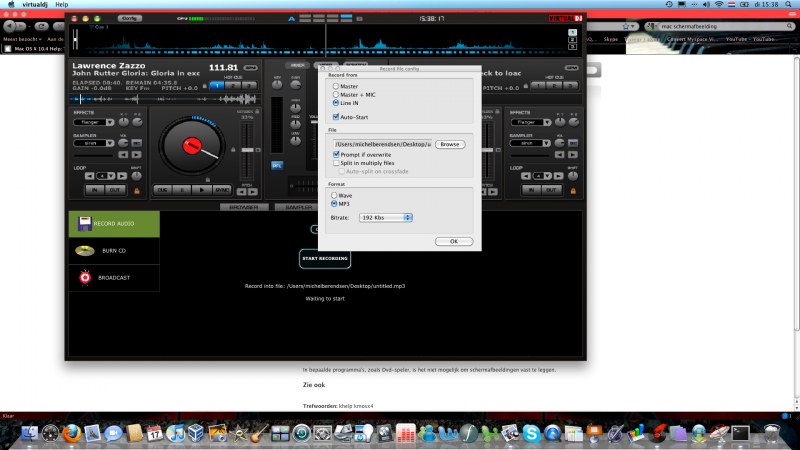The width and height of the screenshot is (800, 450).
Task: Click the left deck turntable jog wheel
Action: [x=192, y=146]
